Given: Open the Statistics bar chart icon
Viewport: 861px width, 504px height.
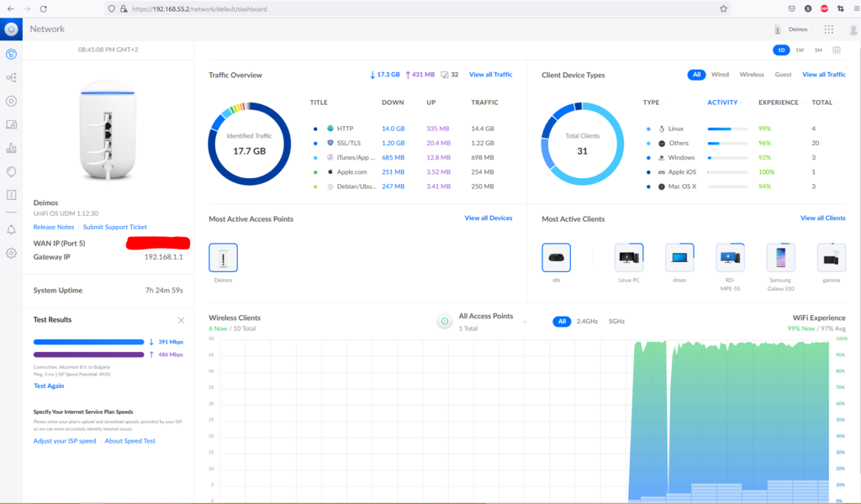Looking at the screenshot, I should (x=11, y=148).
